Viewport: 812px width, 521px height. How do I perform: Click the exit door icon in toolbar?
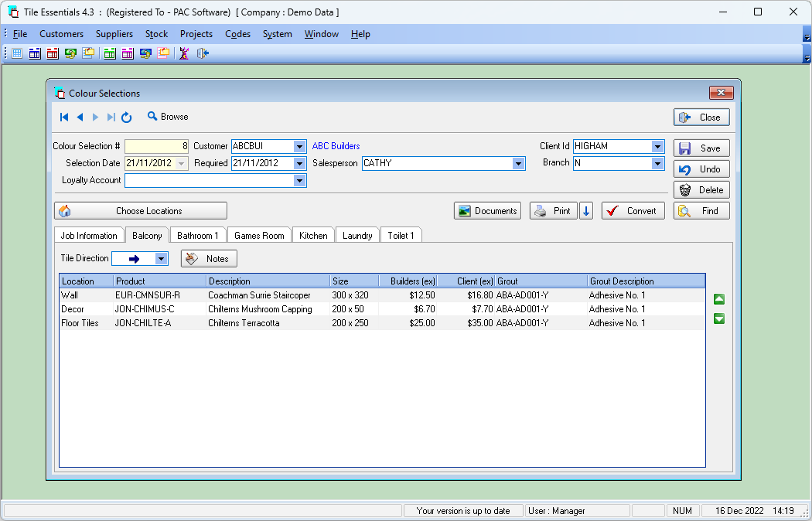click(x=203, y=53)
